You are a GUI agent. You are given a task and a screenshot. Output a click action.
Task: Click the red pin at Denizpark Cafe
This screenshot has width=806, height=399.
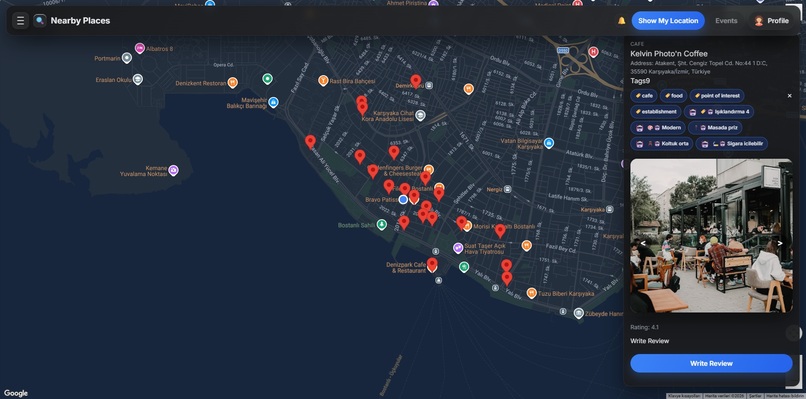coord(432,264)
